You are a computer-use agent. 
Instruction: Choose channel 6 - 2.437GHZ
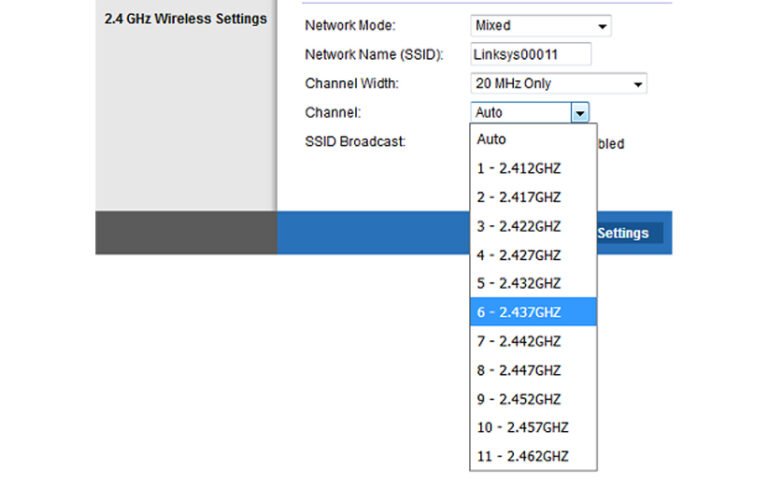click(x=533, y=312)
